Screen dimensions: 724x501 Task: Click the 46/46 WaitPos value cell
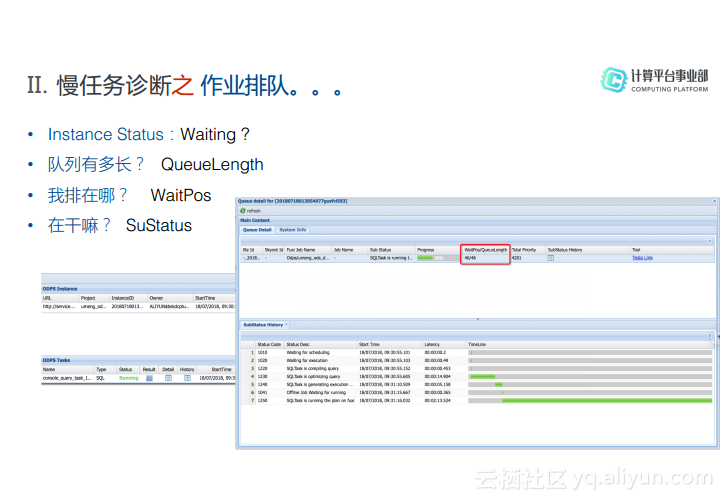(485, 258)
